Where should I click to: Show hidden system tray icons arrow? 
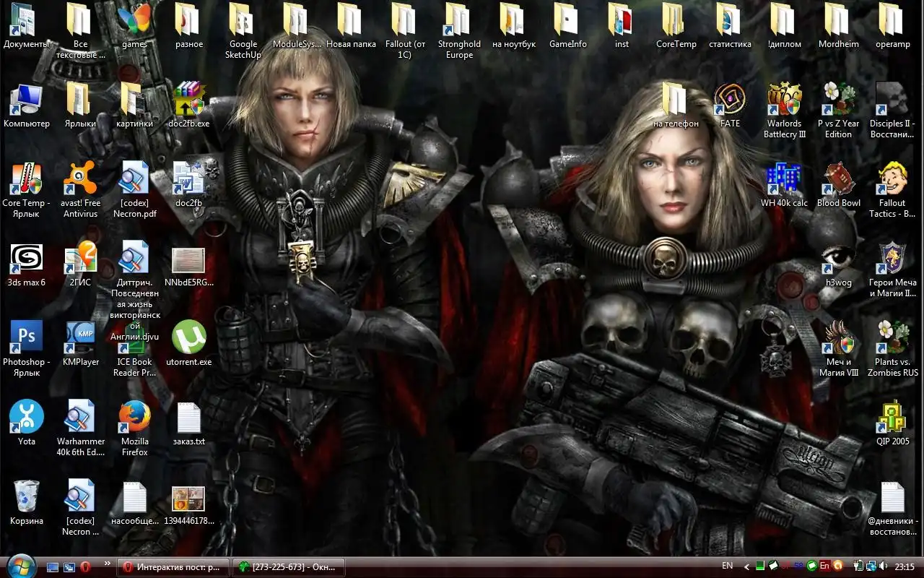point(747,566)
